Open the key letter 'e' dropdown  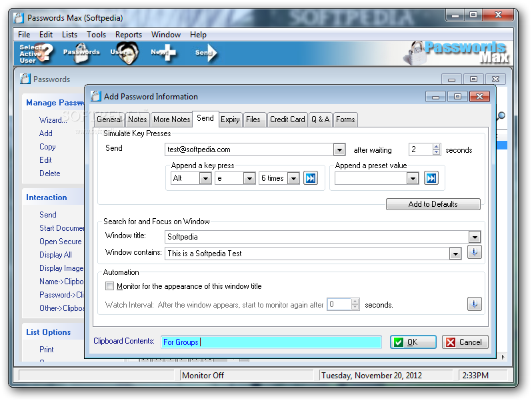tap(249, 178)
